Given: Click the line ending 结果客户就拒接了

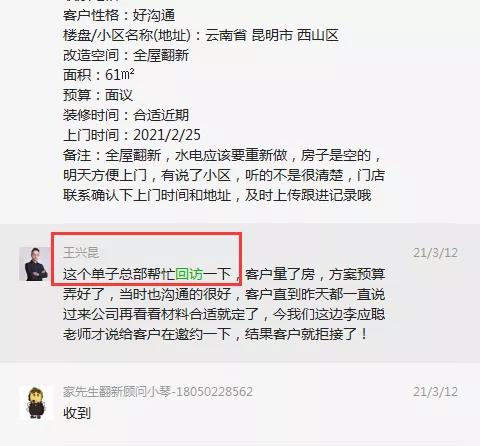Looking at the screenshot, I should (215, 334).
